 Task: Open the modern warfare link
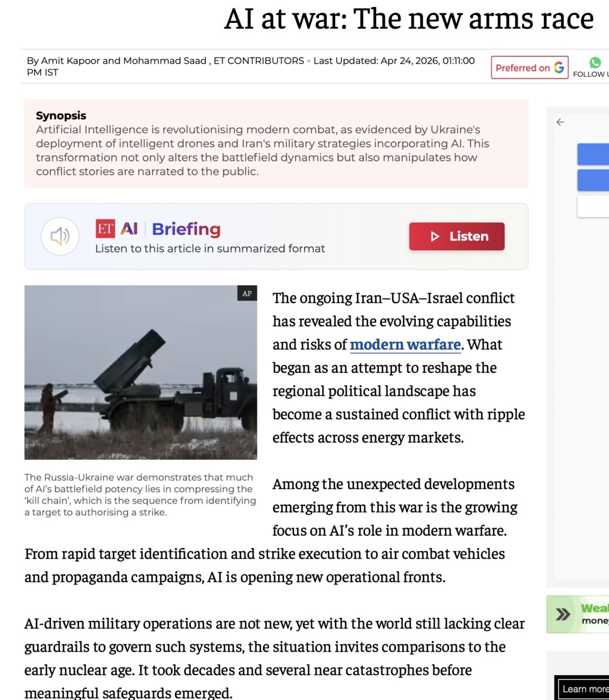[x=405, y=344]
